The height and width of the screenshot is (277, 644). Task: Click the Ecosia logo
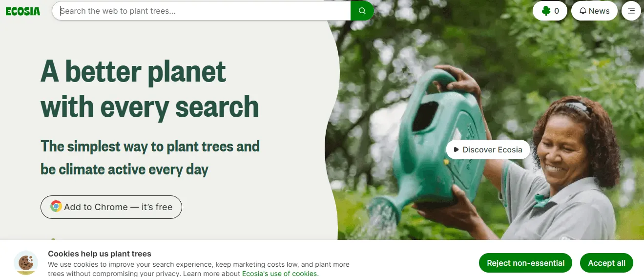click(23, 11)
